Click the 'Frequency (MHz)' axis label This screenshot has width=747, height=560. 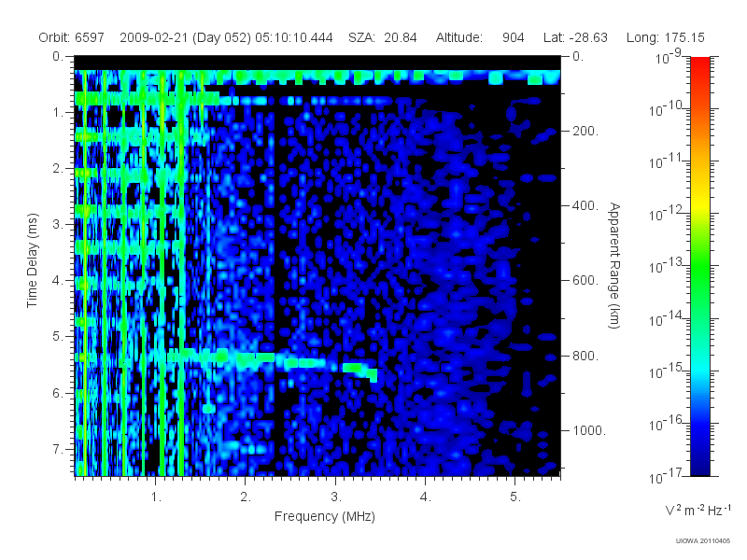325,516
